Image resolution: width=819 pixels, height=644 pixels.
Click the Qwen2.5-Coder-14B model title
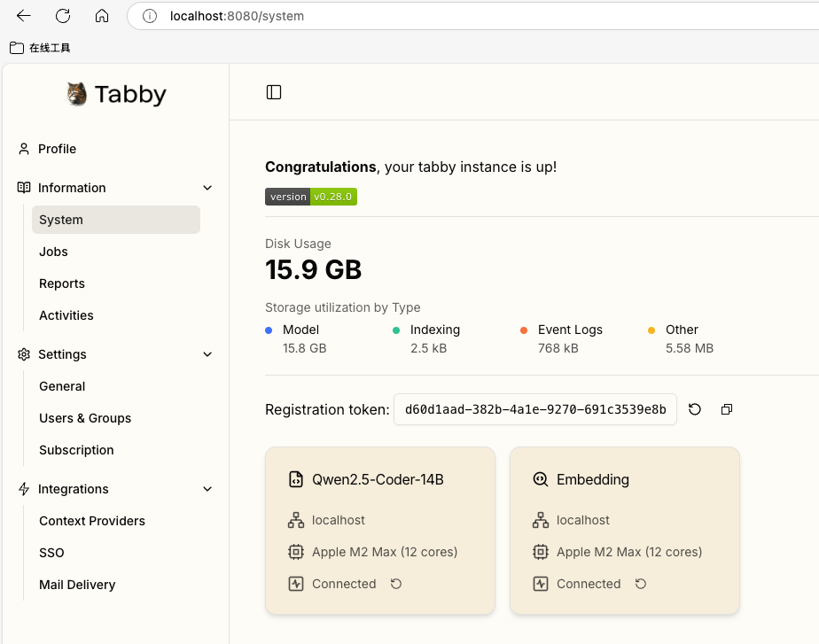(x=378, y=479)
